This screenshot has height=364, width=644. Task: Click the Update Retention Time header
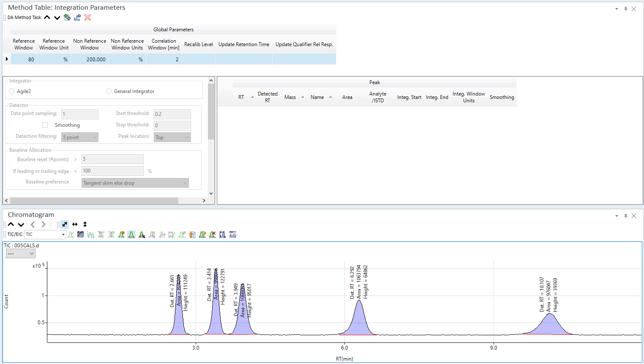click(244, 44)
